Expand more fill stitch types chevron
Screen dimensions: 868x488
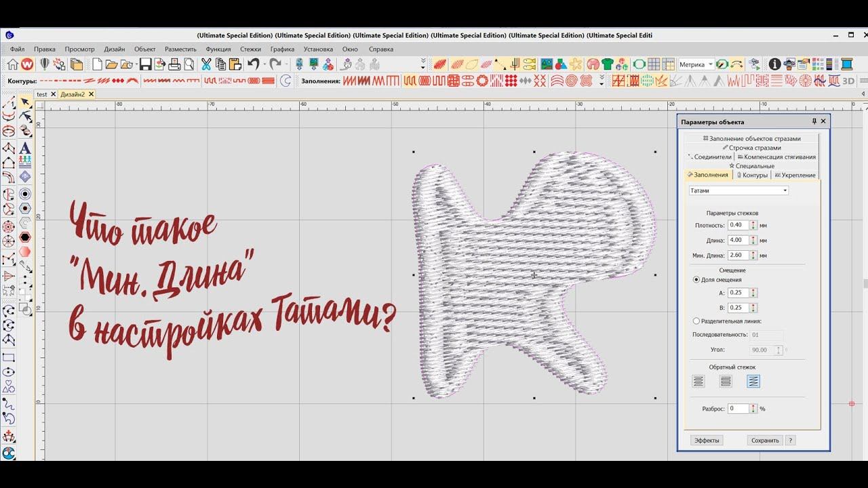601,81
